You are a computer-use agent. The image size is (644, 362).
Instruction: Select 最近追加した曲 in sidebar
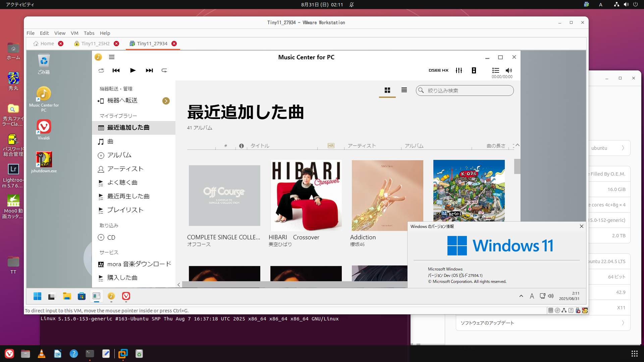[x=133, y=128]
